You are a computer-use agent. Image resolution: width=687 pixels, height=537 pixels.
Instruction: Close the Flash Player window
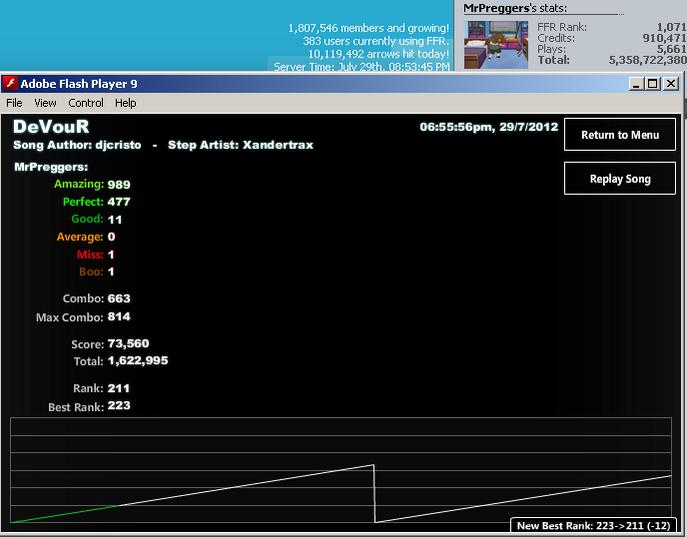670,83
